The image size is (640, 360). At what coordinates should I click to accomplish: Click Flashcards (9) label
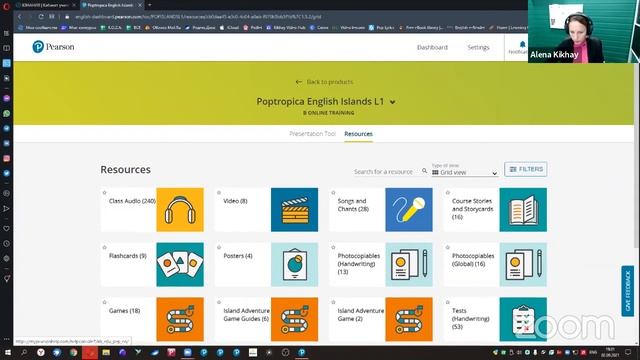(128, 256)
